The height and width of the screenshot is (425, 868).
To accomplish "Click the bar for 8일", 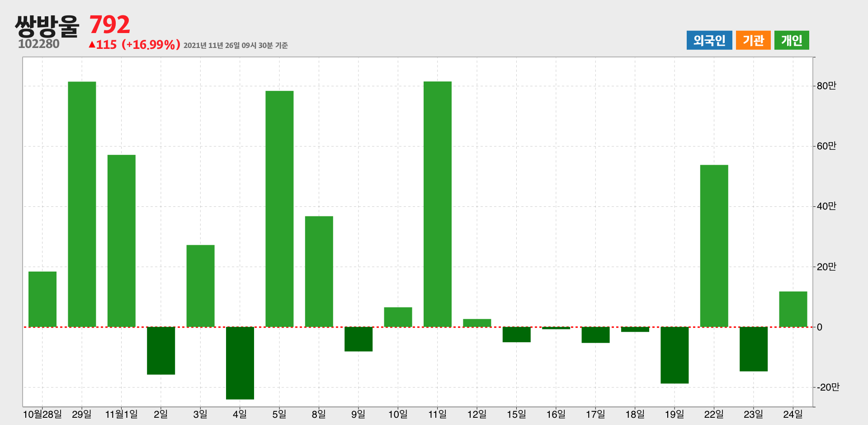I will click(x=319, y=272).
